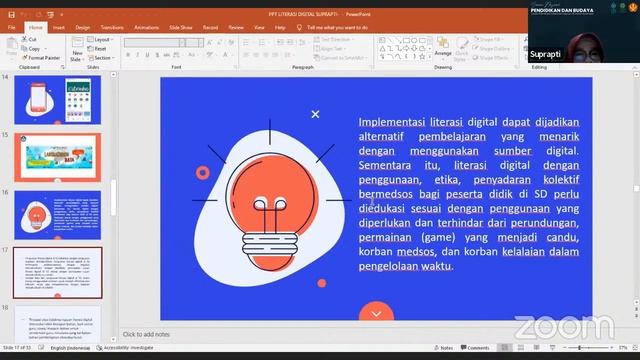This screenshot has height=360, width=640.
Task: Click the Justify paragraph icon
Action: (x=276, y=55)
